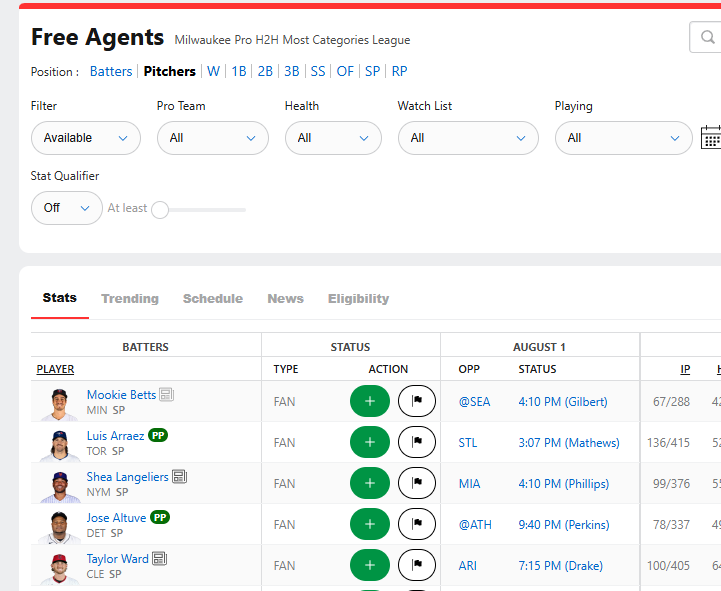Select the RP position filter

399,71
